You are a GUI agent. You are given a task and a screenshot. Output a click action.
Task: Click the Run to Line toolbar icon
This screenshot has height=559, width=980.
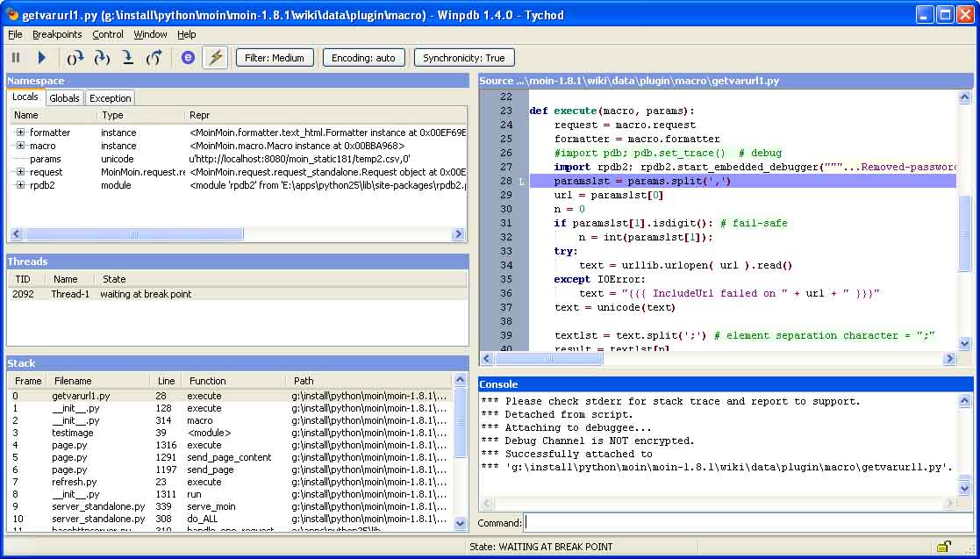pyautogui.click(x=128, y=58)
